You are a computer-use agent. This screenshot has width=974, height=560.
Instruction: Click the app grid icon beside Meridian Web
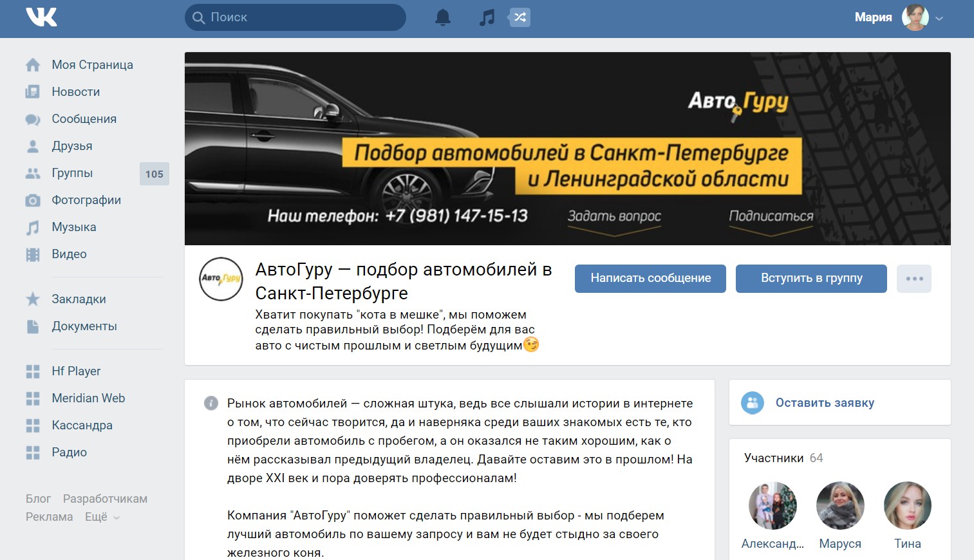tap(33, 398)
